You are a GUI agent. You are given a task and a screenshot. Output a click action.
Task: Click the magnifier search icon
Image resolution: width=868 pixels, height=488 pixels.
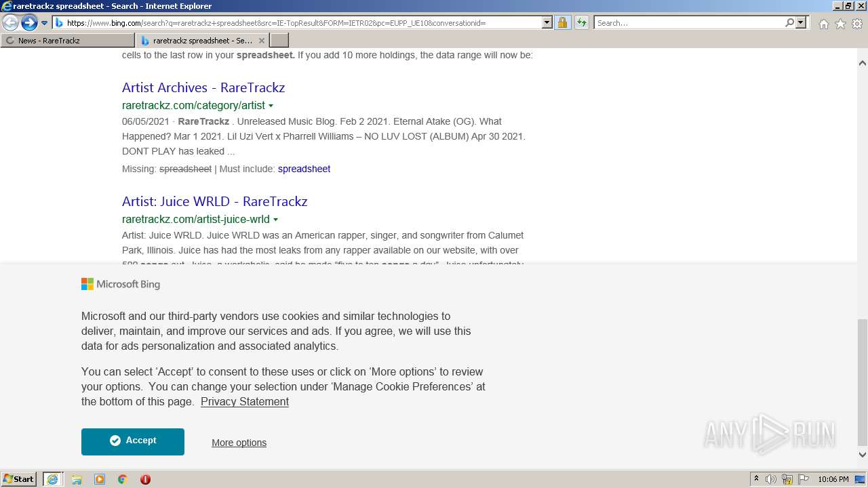point(789,23)
